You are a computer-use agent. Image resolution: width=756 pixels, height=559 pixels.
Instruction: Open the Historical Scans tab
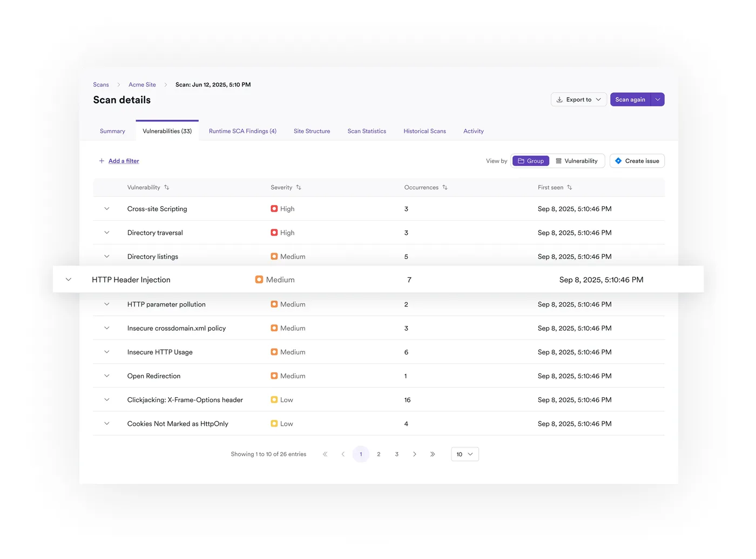pos(424,131)
